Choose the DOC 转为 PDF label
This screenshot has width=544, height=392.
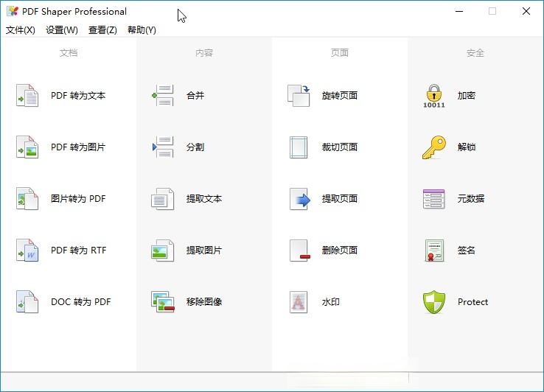[x=81, y=302]
